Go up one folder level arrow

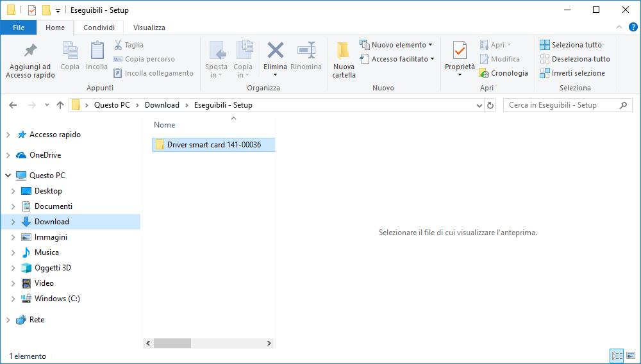tap(60, 105)
